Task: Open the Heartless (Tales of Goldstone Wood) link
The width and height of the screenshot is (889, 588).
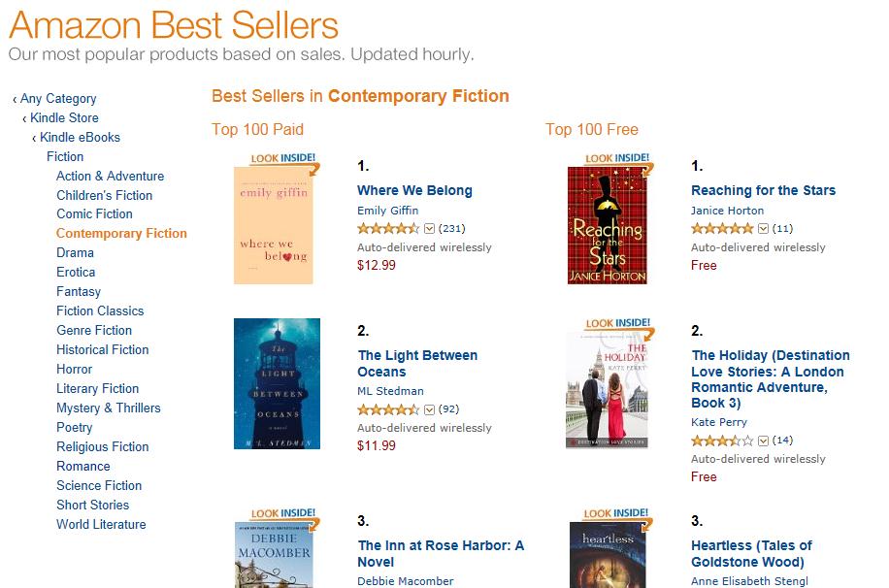Action: coord(751,553)
